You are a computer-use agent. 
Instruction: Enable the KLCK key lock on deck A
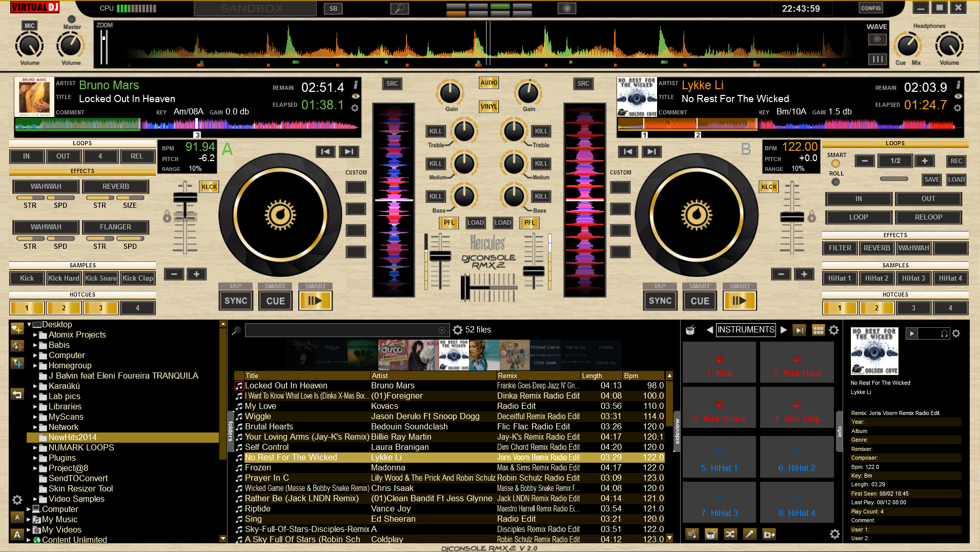coord(209,187)
